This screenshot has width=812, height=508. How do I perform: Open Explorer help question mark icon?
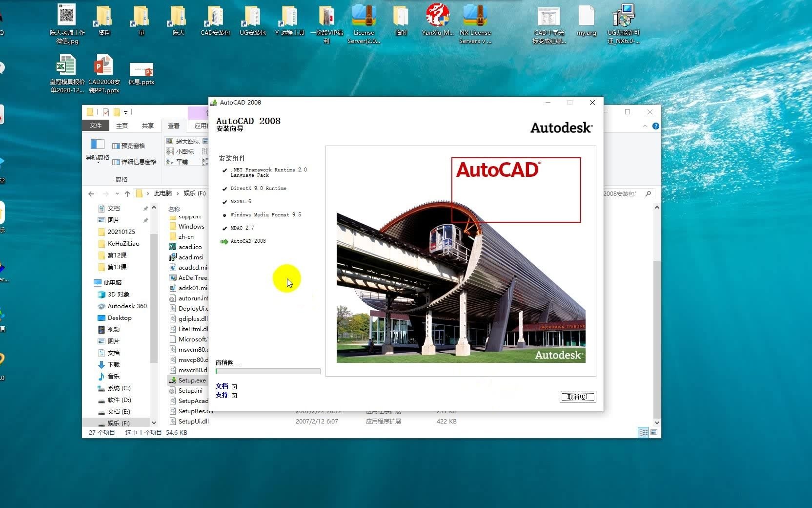coord(655,126)
